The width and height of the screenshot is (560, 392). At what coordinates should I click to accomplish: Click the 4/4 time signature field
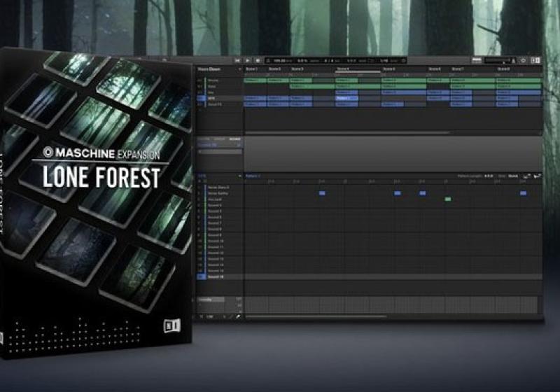coord(328,61)
